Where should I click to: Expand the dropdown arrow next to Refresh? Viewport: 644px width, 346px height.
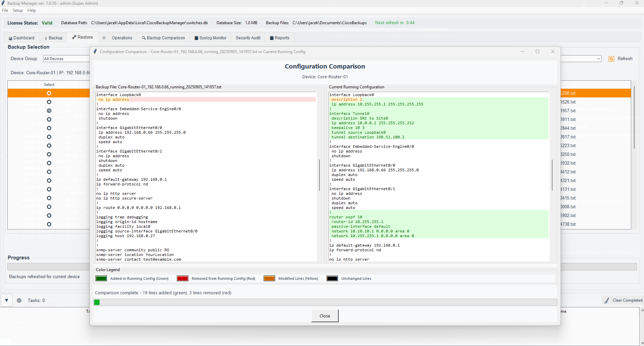(x=599, y=59)
